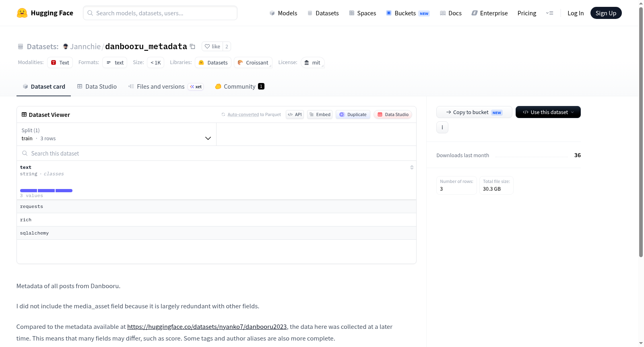This screenshot has height=347, width=644.
Task: Click the API button in Dataset Viewer
Action: (x=295, y=114)
